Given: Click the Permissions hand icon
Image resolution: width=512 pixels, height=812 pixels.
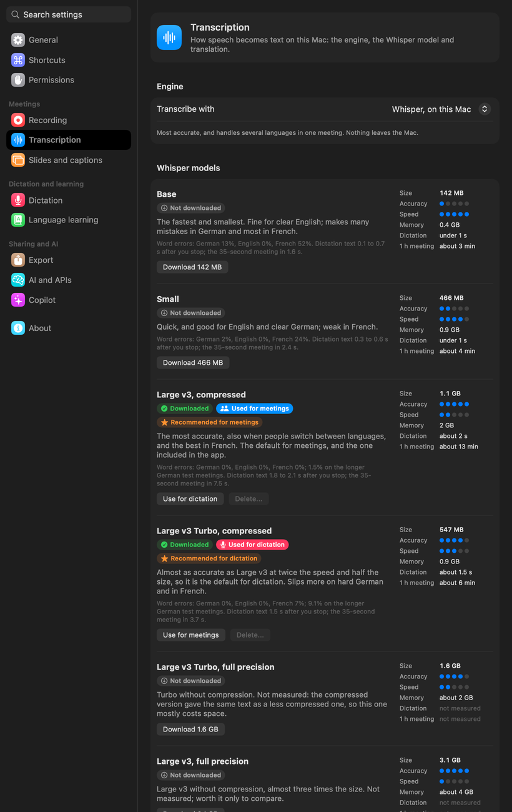Looking at the screenshot, I should [x=18, y=80].
